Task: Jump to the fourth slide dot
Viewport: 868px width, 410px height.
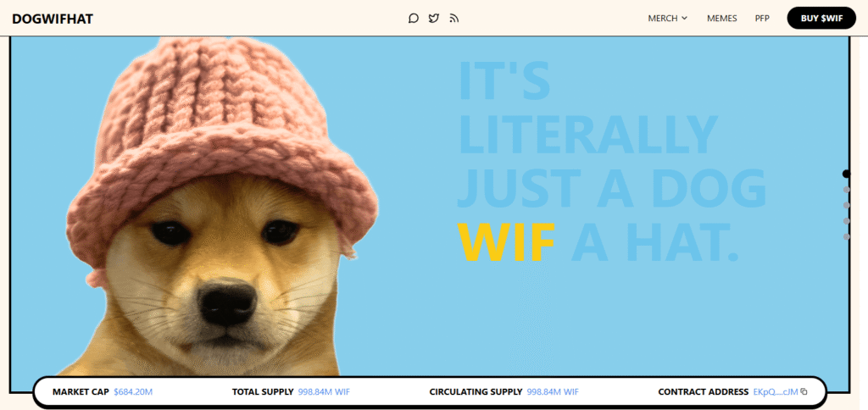Action: coord(847,221)
